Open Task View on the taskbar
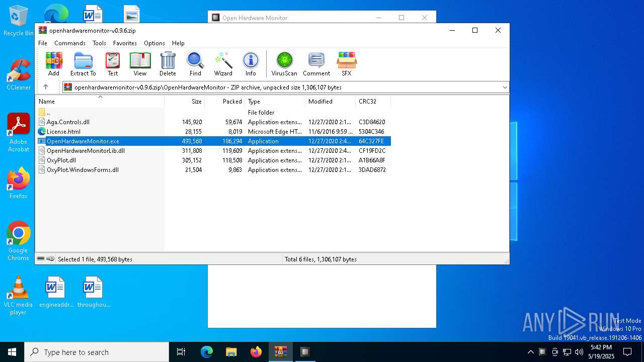Viewport: 644px width, 362px height. click(x=181, y=352)
